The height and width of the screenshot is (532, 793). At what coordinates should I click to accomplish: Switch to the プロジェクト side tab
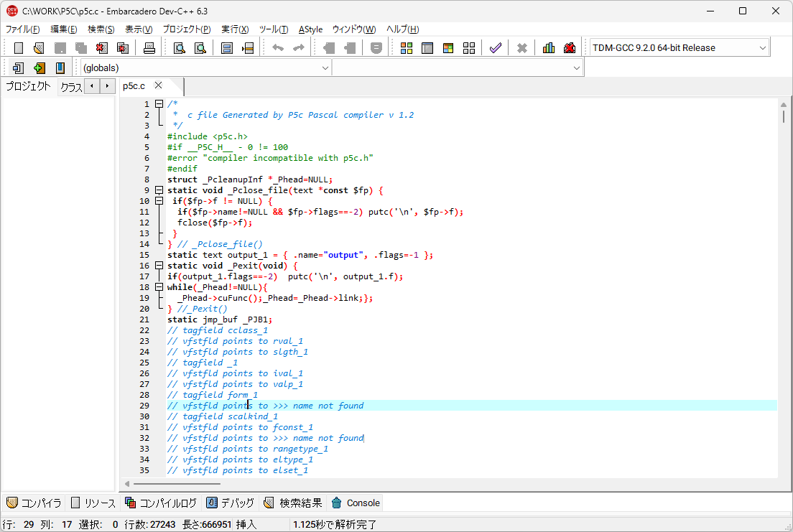(28, 86)
